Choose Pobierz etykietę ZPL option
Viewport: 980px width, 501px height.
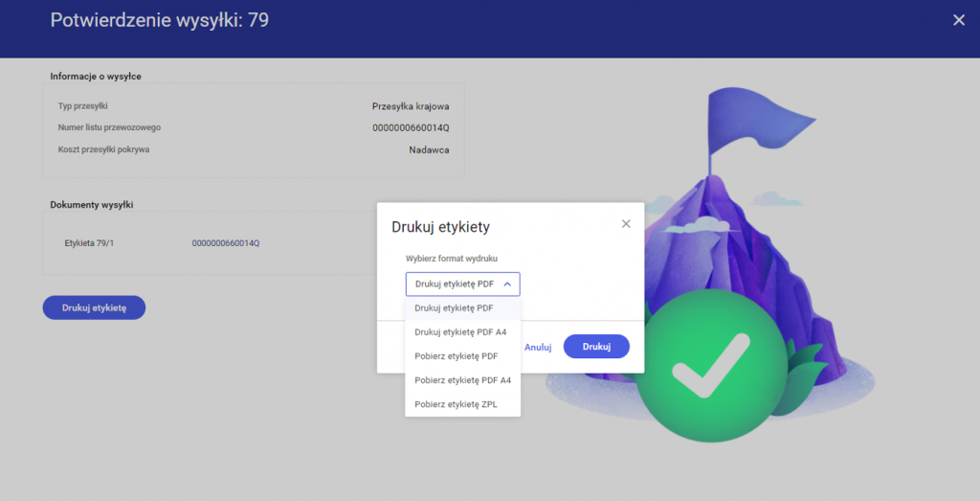click(x=462, y=404)
